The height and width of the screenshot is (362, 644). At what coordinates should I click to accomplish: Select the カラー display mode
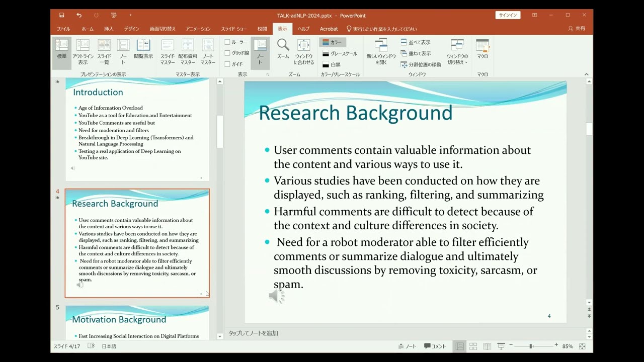tap(333, 42)
